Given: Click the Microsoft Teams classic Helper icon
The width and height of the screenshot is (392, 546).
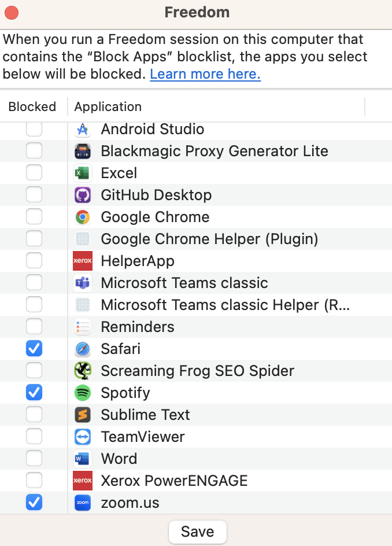Looking at the screenshot, I should (x=83, y=305).
